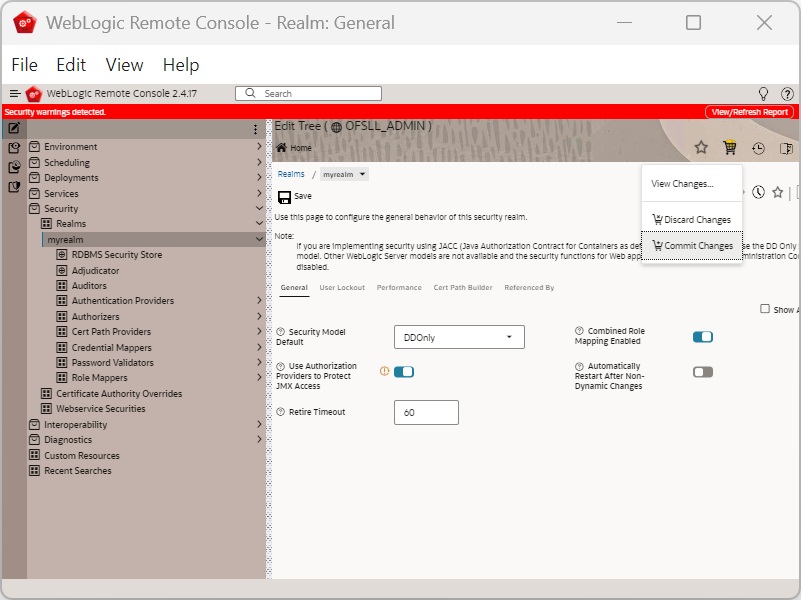Expand the Services tree node

click(259, 194)
